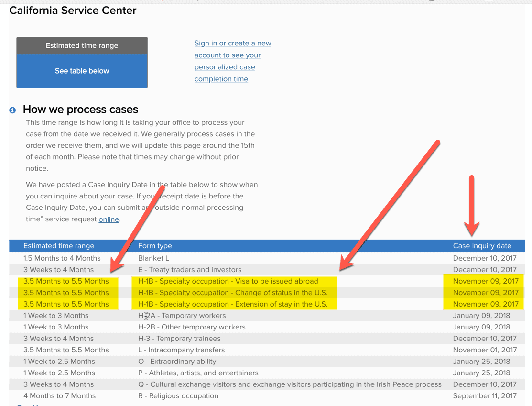Screen dimensions: 532x406
Task: Select the R - Religious occupation row
Action: [178, 395]
